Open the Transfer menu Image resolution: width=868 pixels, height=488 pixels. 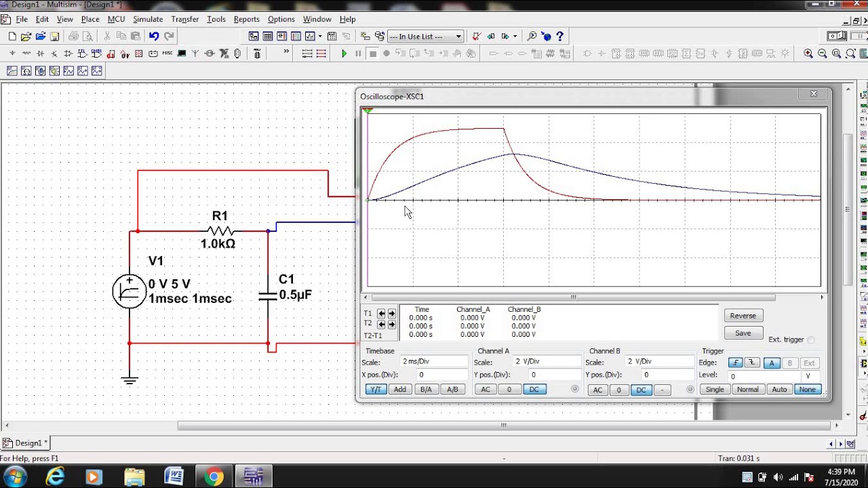[185, 19]
